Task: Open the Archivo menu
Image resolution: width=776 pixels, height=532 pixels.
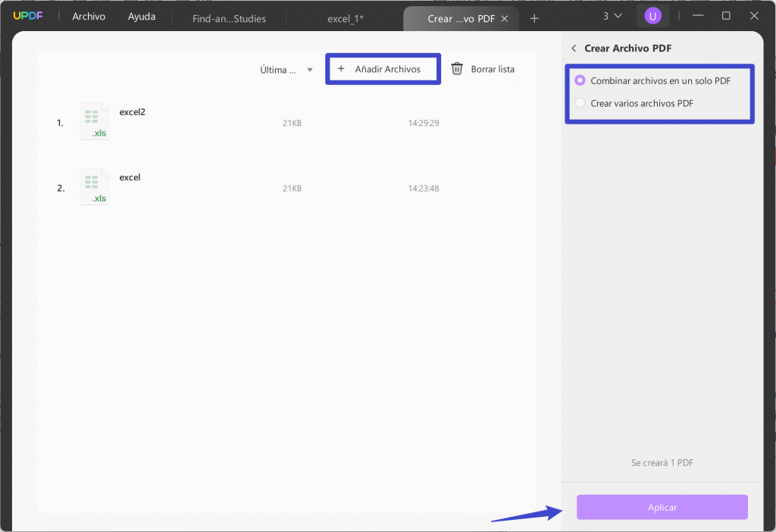Action: coord(89,16)
